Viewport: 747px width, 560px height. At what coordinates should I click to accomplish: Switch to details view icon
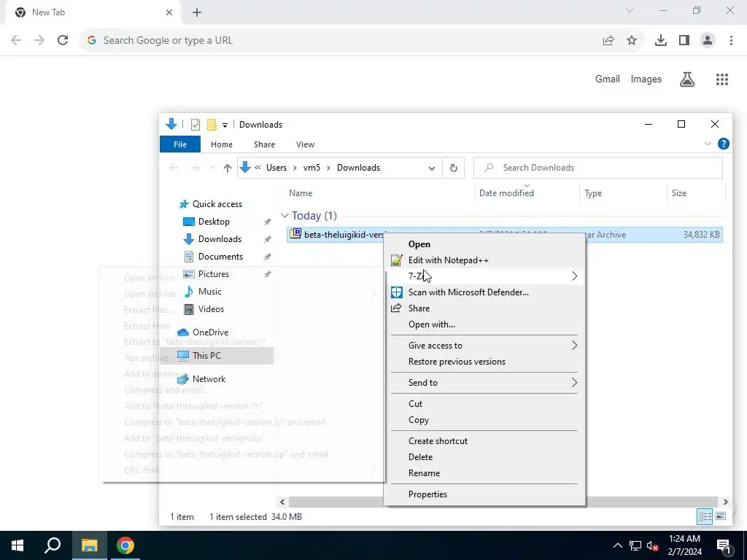point(705,517)
